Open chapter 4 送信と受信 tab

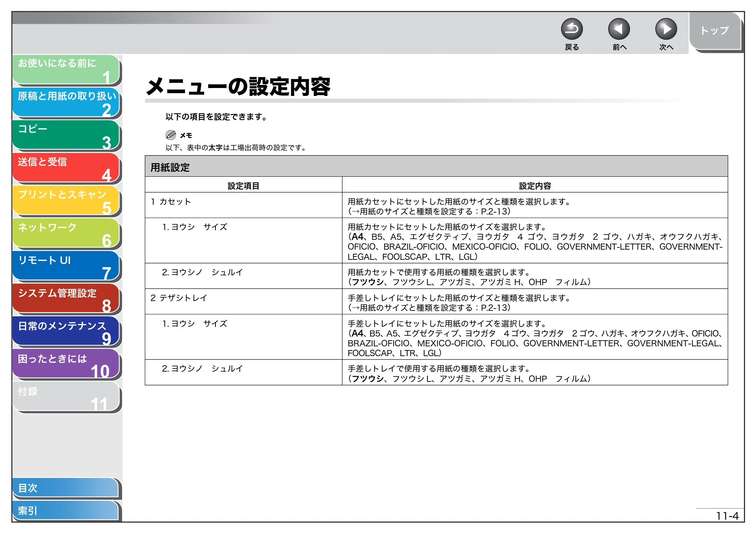click(66, 168)
